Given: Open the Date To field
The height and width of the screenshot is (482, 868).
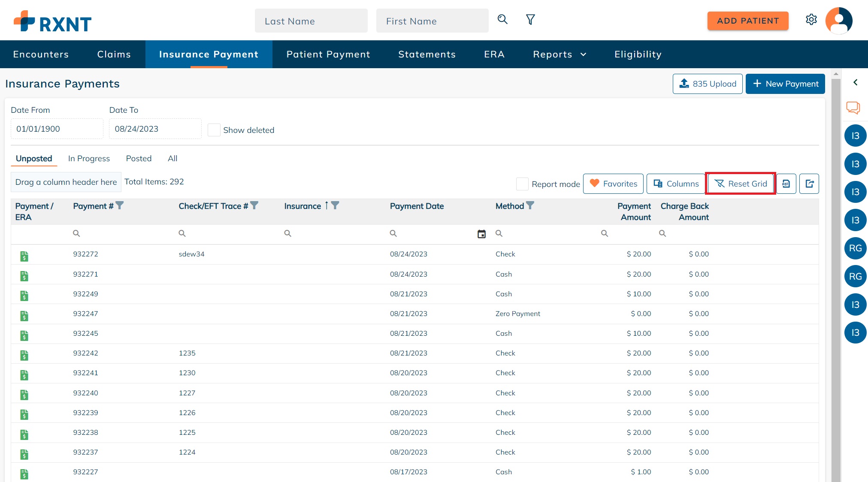Looking at the screenshot, I should click(155, 129).
